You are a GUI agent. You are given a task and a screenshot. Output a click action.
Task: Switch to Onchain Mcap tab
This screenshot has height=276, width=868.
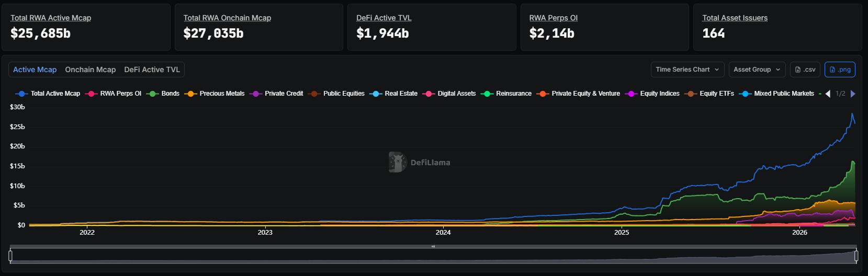[x=91, y=70]
